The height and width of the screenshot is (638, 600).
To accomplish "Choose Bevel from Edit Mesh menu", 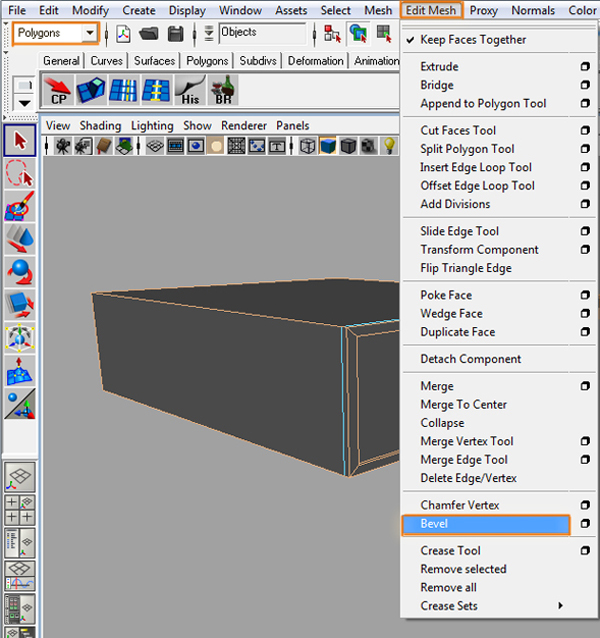I will [x=486, y=524].
